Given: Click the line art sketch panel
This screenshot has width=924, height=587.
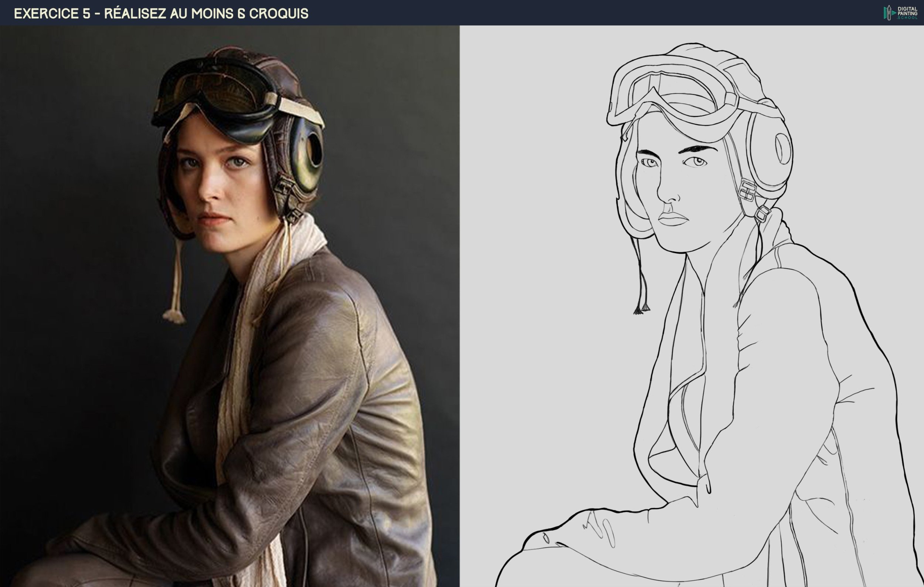Looking at the screenshot, I should tap(692, 306).
